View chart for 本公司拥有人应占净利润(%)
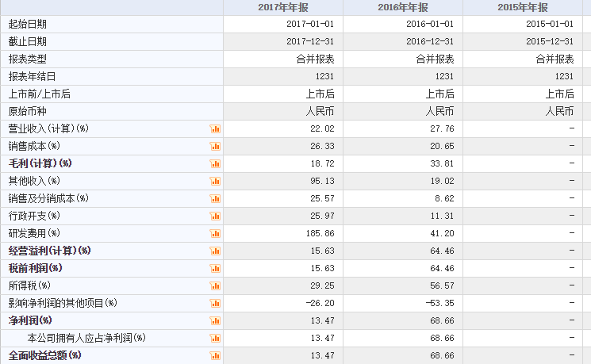 coord(215,339)
